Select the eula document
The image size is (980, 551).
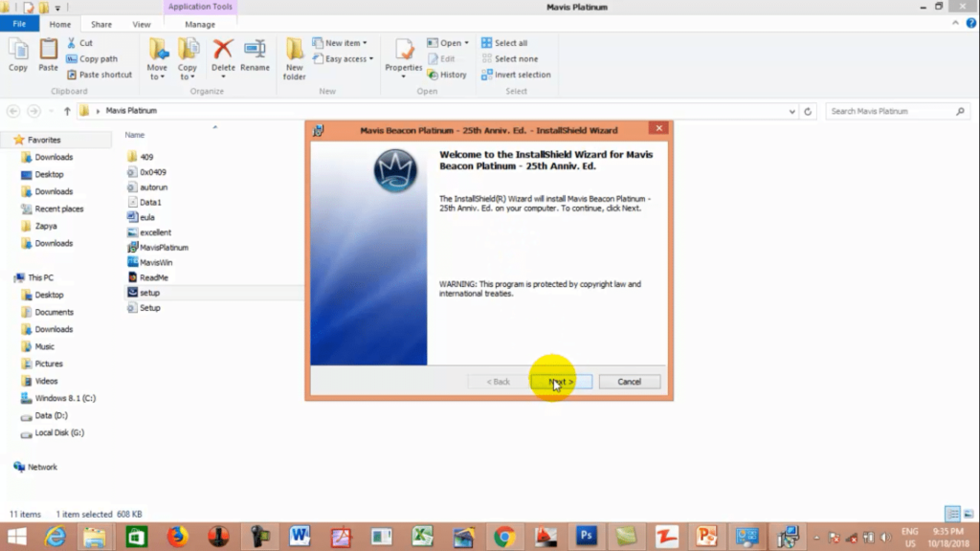pos(141,217)
